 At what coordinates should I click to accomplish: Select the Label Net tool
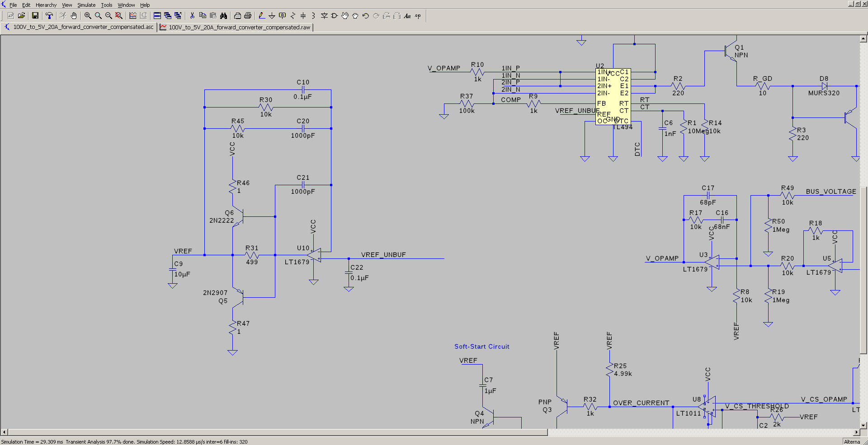click(x=283, y=16)
